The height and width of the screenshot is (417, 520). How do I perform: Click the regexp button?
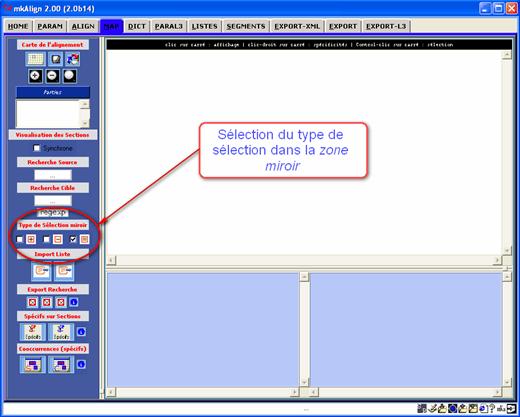tap(53, 212)
